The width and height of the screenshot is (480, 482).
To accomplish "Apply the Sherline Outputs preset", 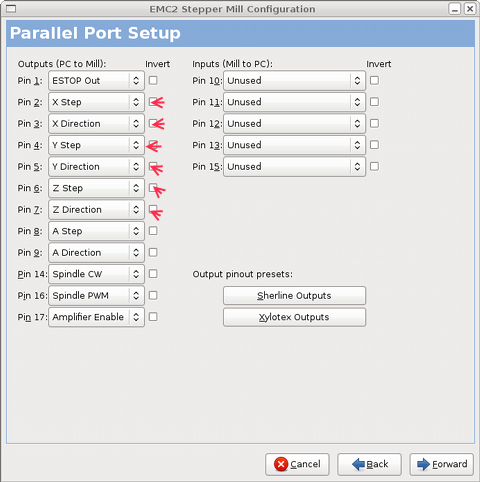I will (x=294, y=295).
